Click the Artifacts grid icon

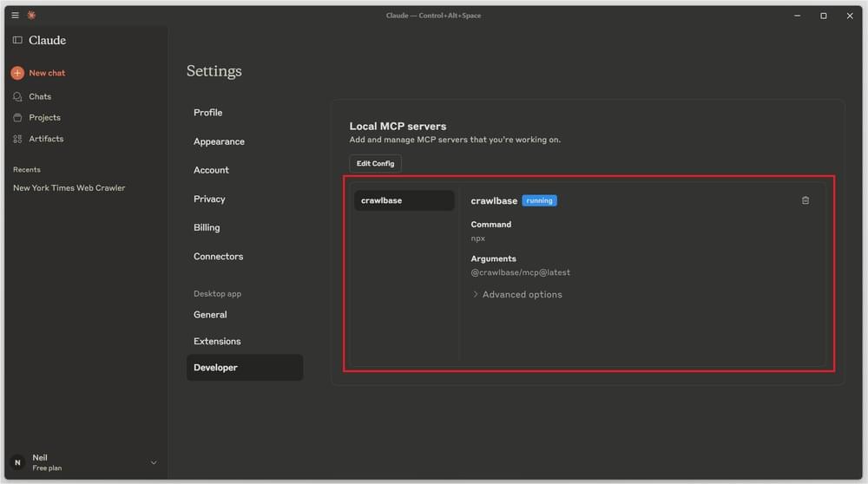click(x=17, y=139)
